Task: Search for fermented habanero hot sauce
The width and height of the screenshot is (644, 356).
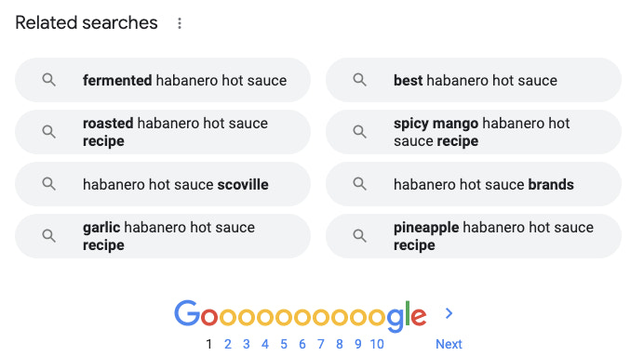Action: tap(163, 80)
